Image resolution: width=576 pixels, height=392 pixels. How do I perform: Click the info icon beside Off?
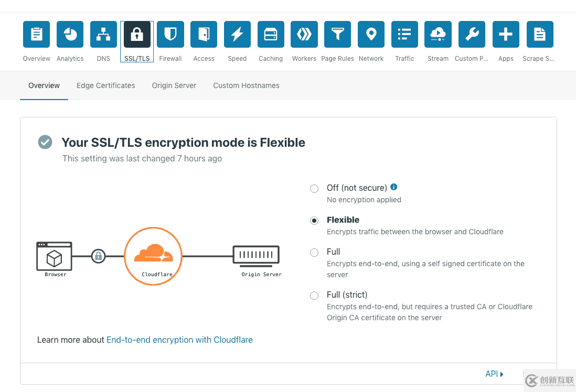click(394, 187)
